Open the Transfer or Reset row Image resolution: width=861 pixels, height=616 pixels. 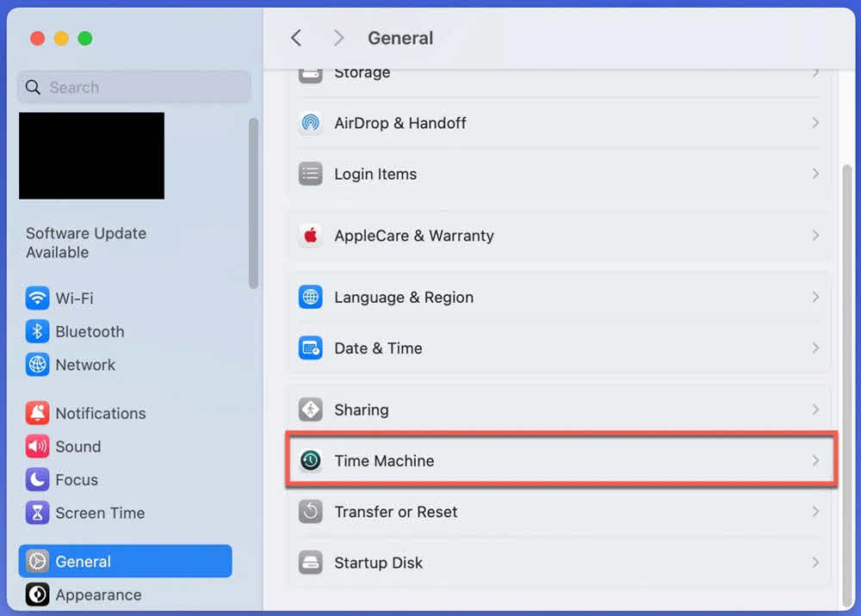[560, 512]
